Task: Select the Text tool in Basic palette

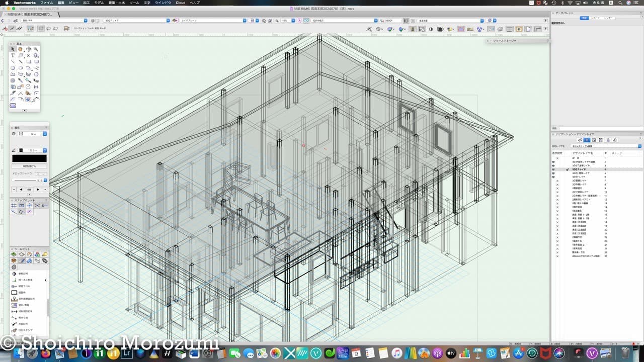Action: click(13, 55)
